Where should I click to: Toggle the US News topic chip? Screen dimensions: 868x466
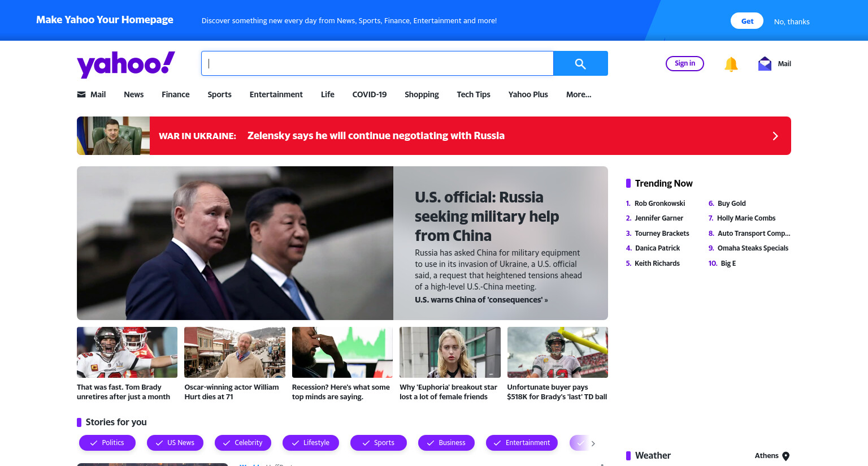pos(175,443)
